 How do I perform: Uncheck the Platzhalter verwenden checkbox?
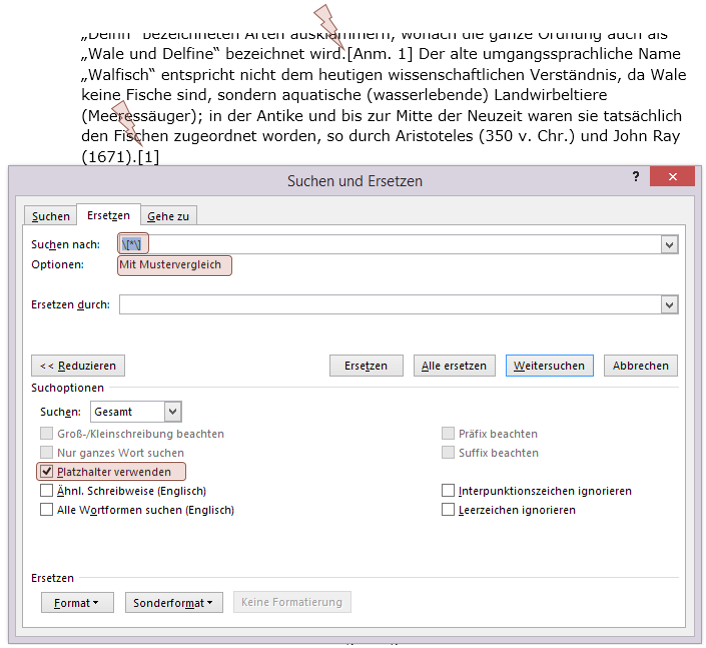tap(46, 472)
